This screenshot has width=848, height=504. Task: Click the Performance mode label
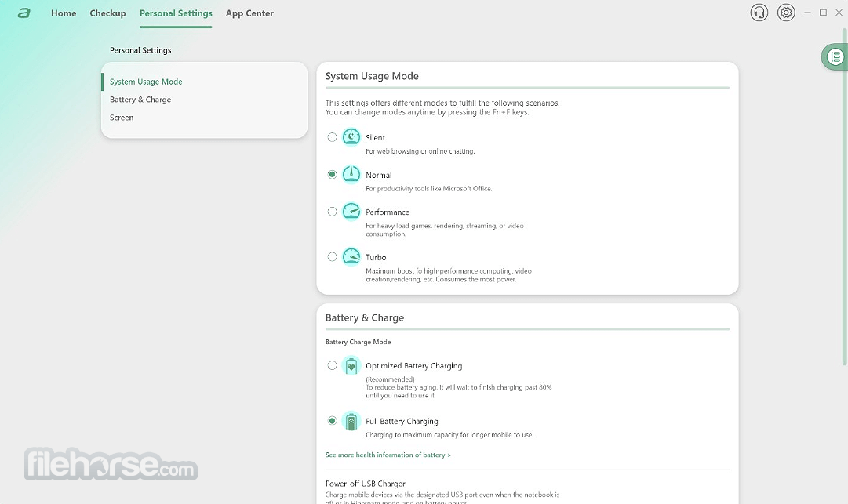(x=388, y=212)
